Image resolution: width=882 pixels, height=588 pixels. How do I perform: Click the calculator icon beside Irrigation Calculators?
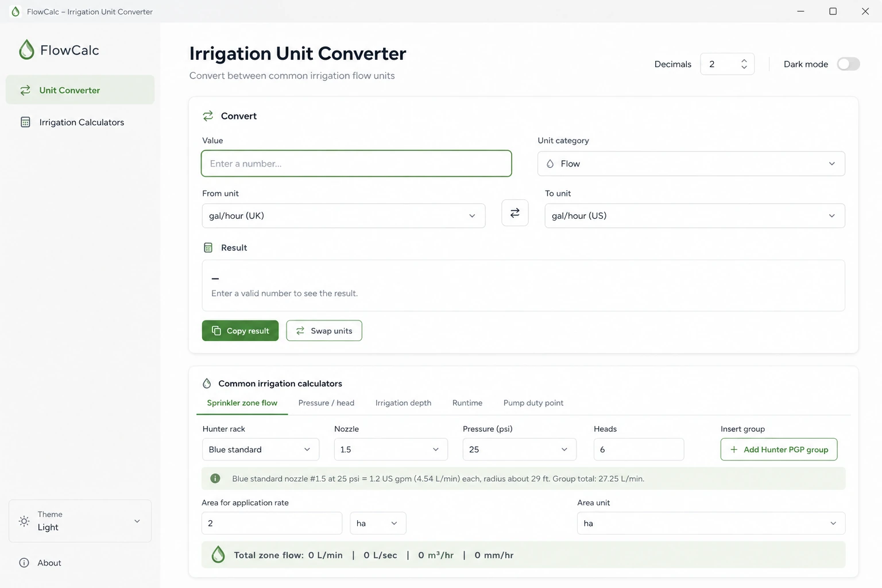tap(25, 122)
